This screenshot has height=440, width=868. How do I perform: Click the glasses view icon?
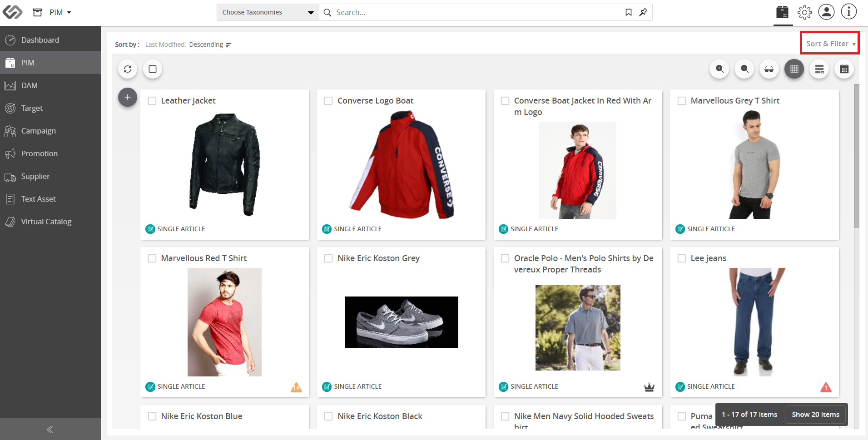pos(769,69)
